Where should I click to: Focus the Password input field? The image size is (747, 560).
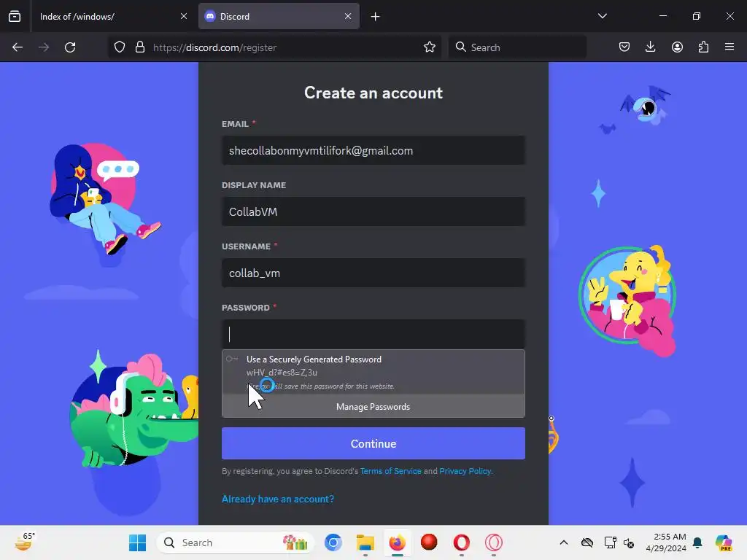point(373,334)
